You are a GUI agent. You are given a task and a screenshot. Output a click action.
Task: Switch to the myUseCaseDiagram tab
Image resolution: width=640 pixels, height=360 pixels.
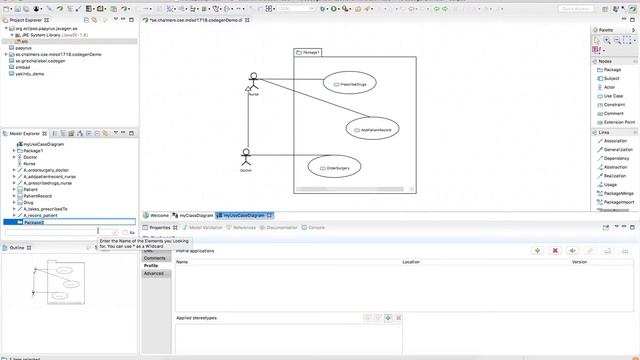(244, 216)
